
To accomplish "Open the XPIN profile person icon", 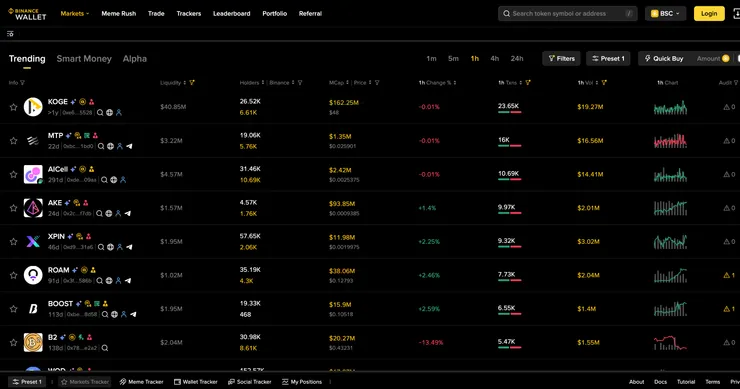I will (120, 247).
